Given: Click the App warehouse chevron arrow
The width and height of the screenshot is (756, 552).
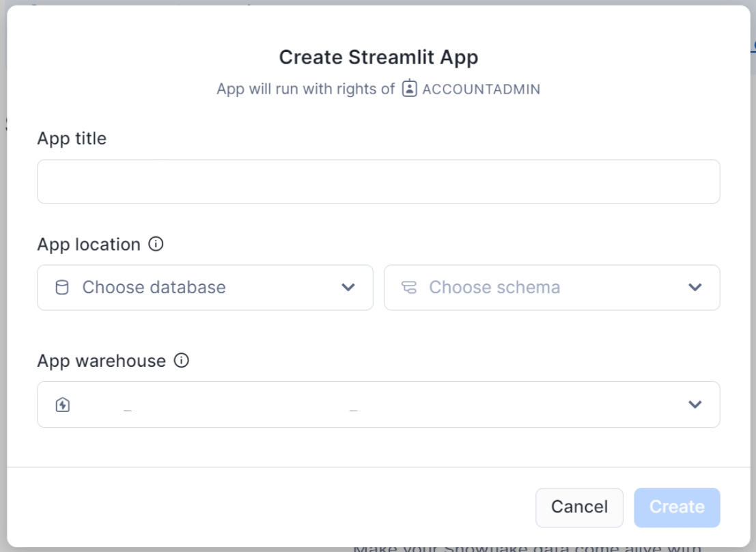Looking at the screenshot, I should click(695, 404).
